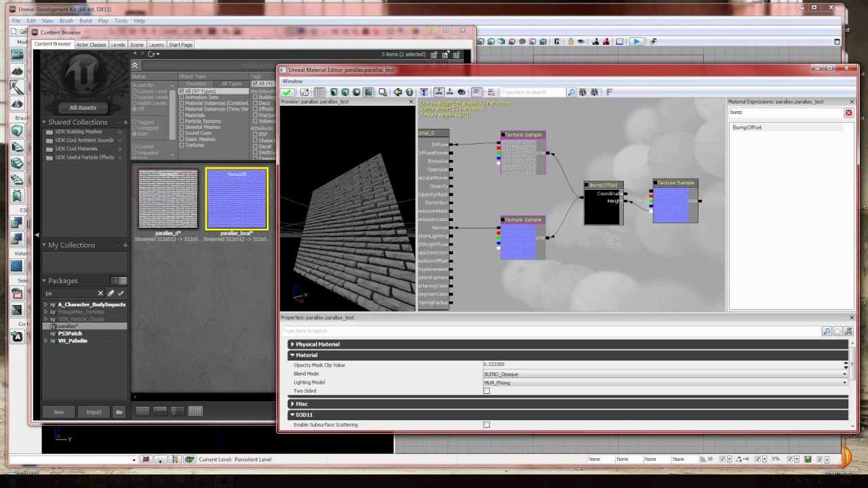Screen dimensions: 868x488
Task: Click cube brush builder icon
Action: click(x=17, y=130)
